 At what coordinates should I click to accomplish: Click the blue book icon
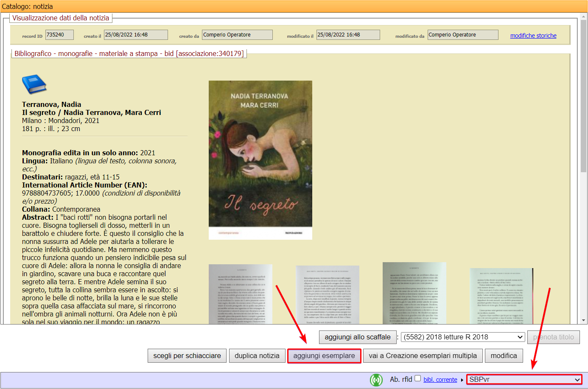point(34,84)
